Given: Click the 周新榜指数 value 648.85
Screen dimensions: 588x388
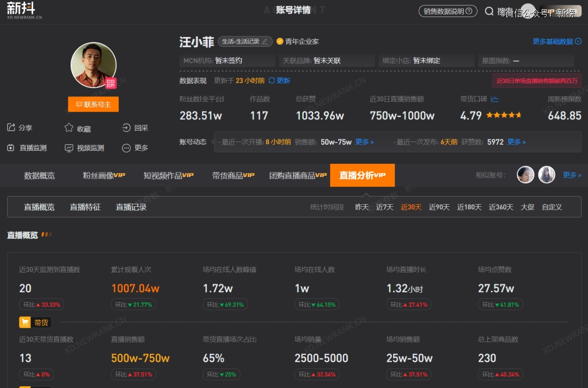Looking at the screenshot, I should [x=565, y=115].
